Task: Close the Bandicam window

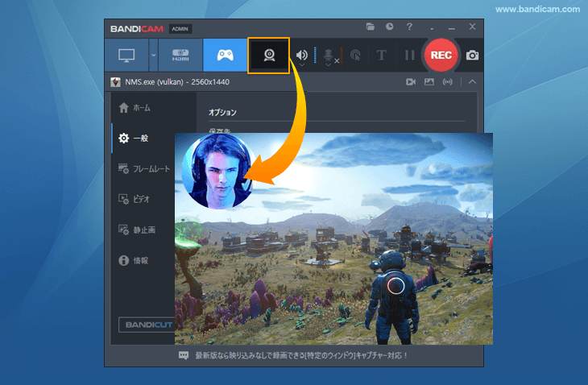Action: 472,27
